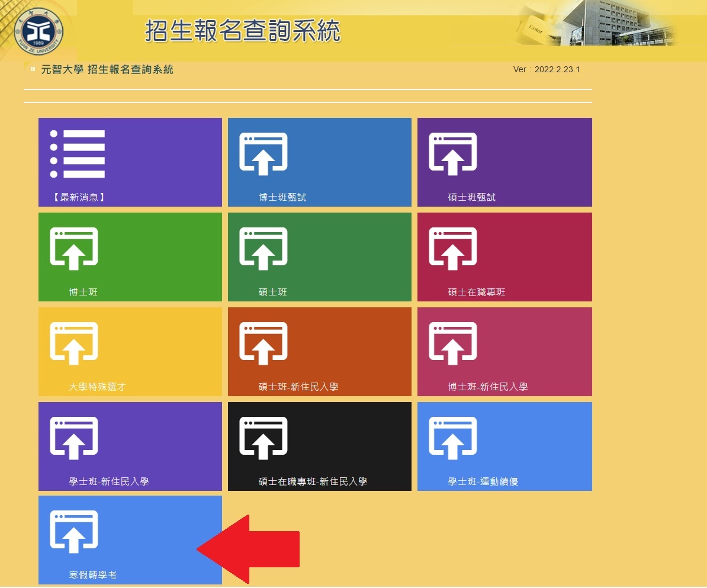Select the 碩士班 label on green tile
The image size is (707, 588).
click(x=273, y=292)
